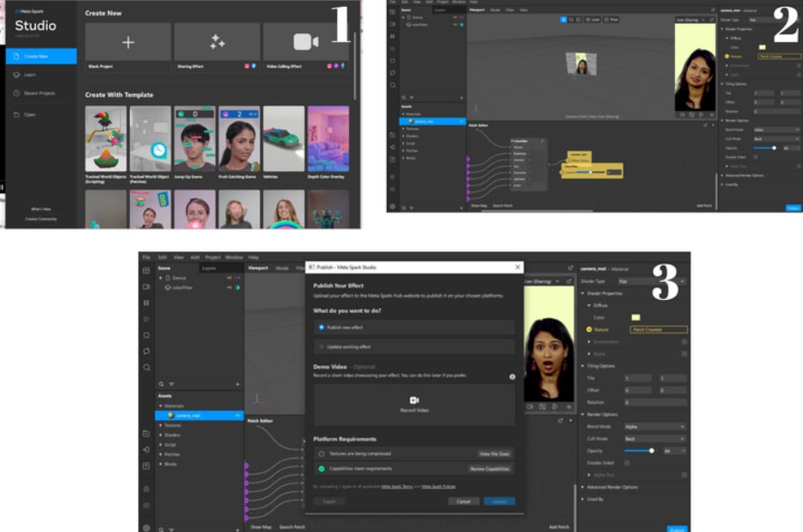Open the Meta Spark Terms link
This screenshot has width=803, height=532.
click(x=397, y=486)
